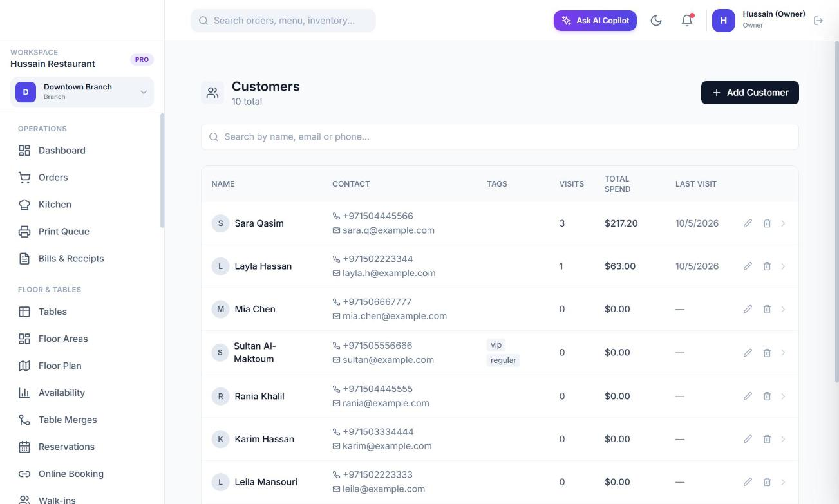Viewport: 839px width, 504px height.
Task: Delete Sultan Al-Maktoum using trash icon
Action: click(767, 353)
